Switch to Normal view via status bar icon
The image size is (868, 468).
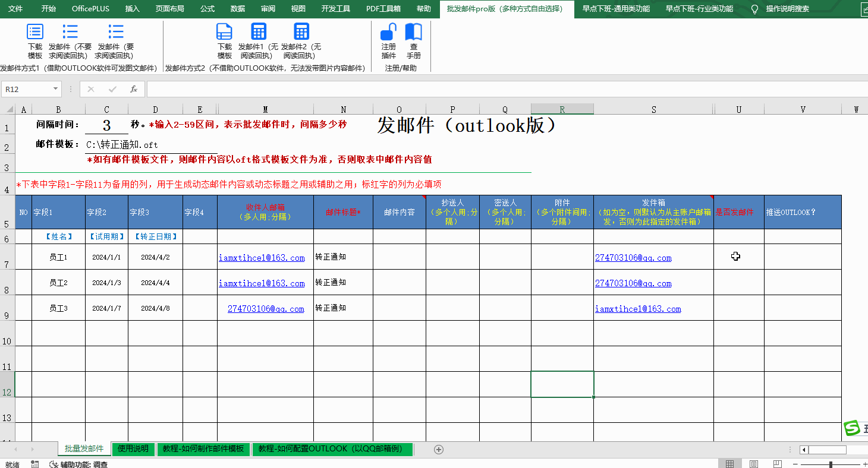[729, 463]
